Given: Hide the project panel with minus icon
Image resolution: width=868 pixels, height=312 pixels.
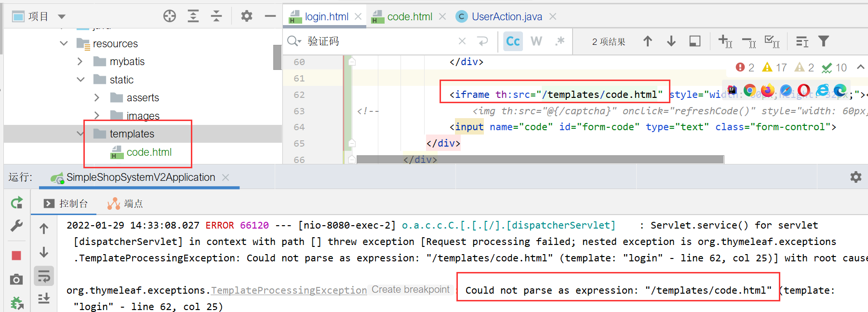Looking at the screenshot, I should tap(270, 16).
